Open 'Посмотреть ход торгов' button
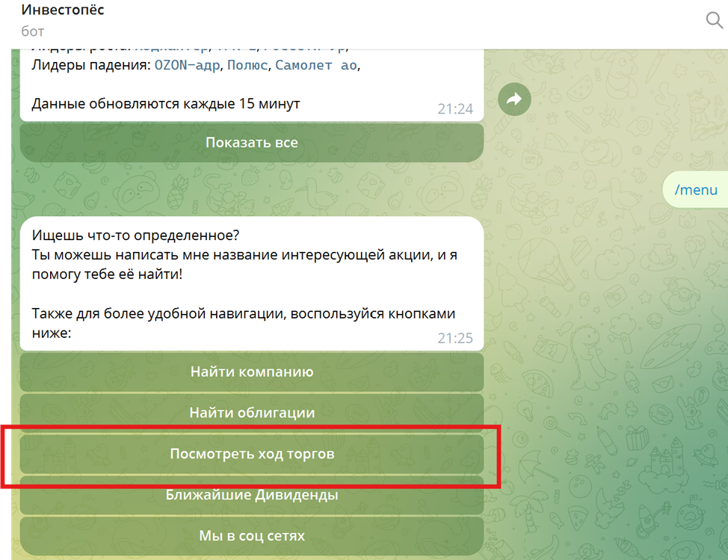The width and height of the screenshot is (728, 560). 252,454
